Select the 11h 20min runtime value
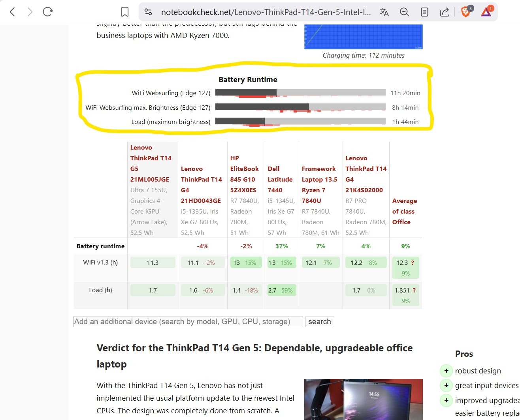Viewport: 520px width, 420px height. (405, 93)
